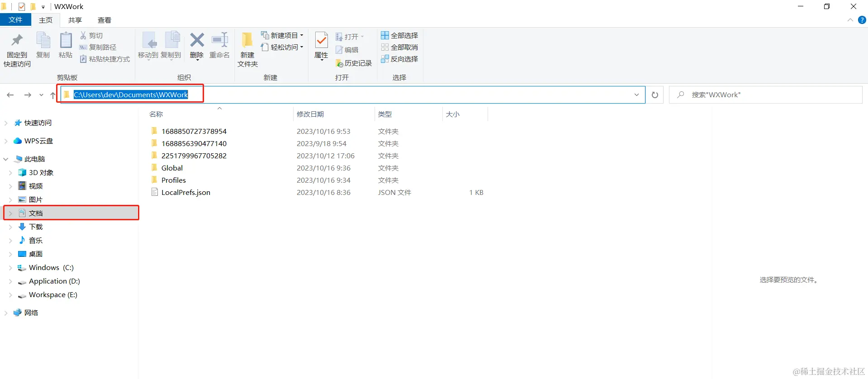Click properties icon in title bar
The height and width of the screenshot is (379, 868).
(21, 7)
